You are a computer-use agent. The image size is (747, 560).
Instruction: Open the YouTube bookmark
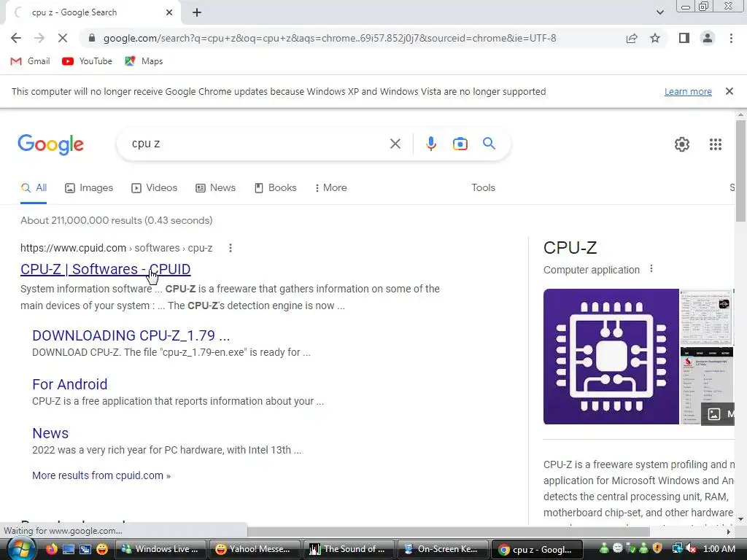pos(88,61)
